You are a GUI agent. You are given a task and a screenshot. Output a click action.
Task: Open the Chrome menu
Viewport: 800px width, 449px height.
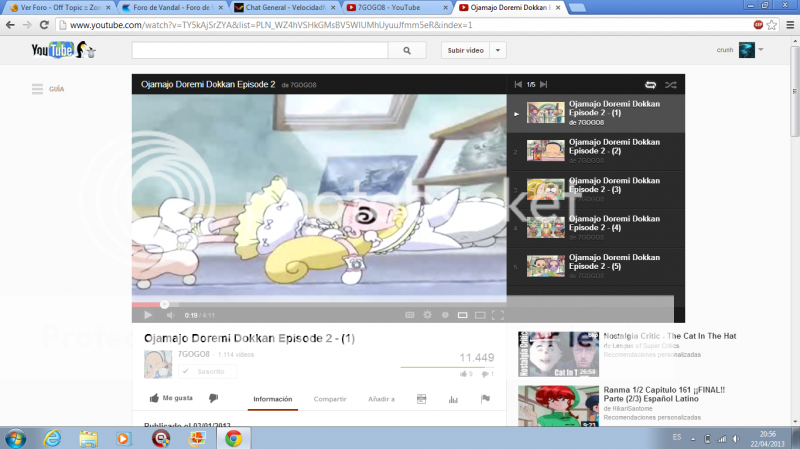(790, 25)
